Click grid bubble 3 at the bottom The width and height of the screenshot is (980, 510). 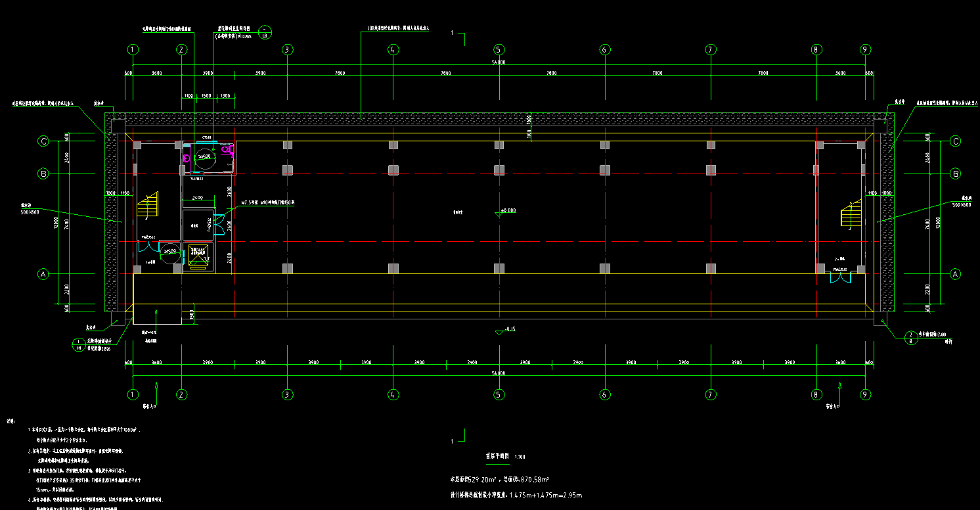click(x=287, y=395)
